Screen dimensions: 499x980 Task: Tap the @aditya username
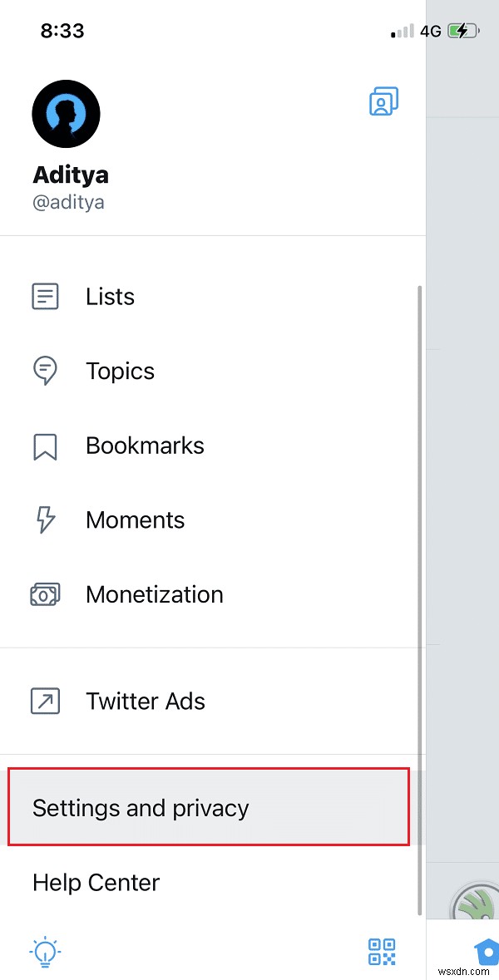coord(68,201)
